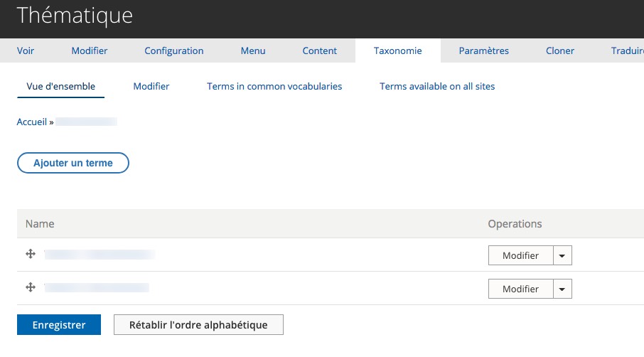This screenshot has width=644, height=357.
Task: Open the first term name link in the table
Action: (100, 255)
